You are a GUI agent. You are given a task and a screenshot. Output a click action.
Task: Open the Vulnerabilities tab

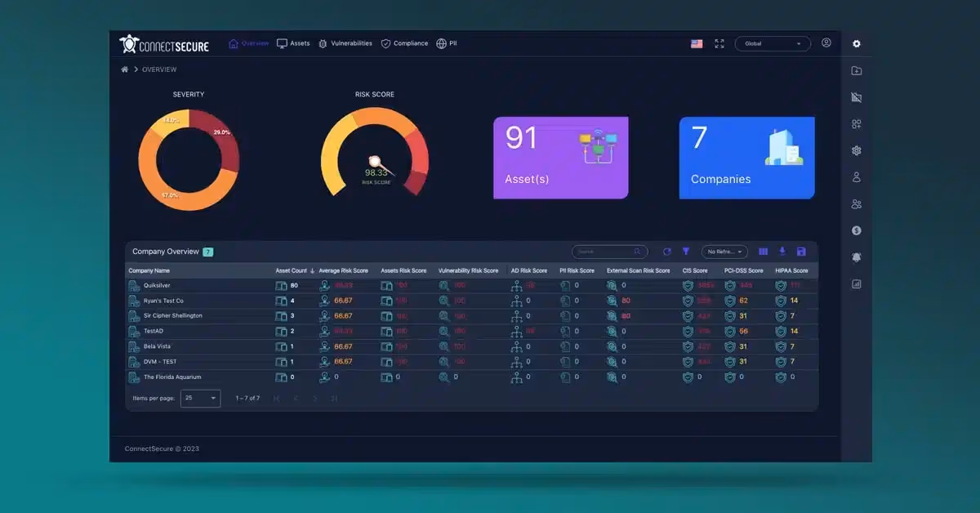click(345, 43)
